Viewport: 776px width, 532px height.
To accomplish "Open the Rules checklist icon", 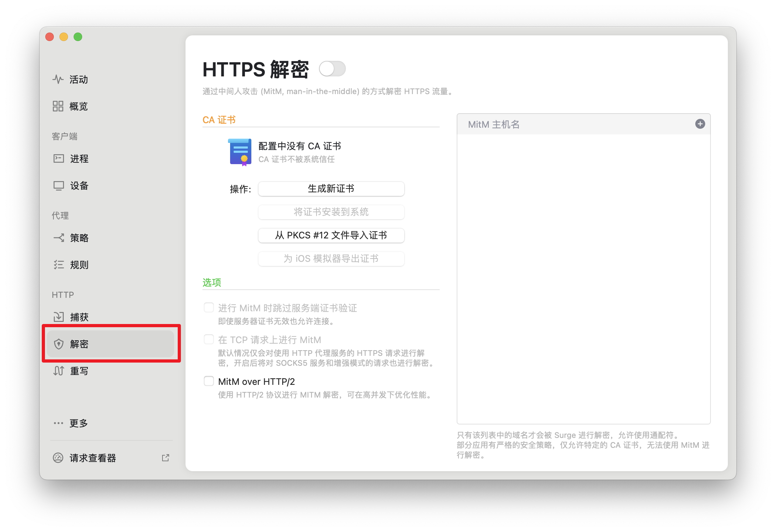I will (58, 265).
